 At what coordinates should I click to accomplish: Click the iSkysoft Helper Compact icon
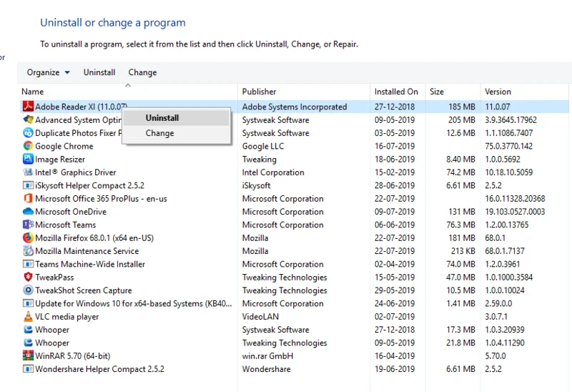(x=28, y=185)
